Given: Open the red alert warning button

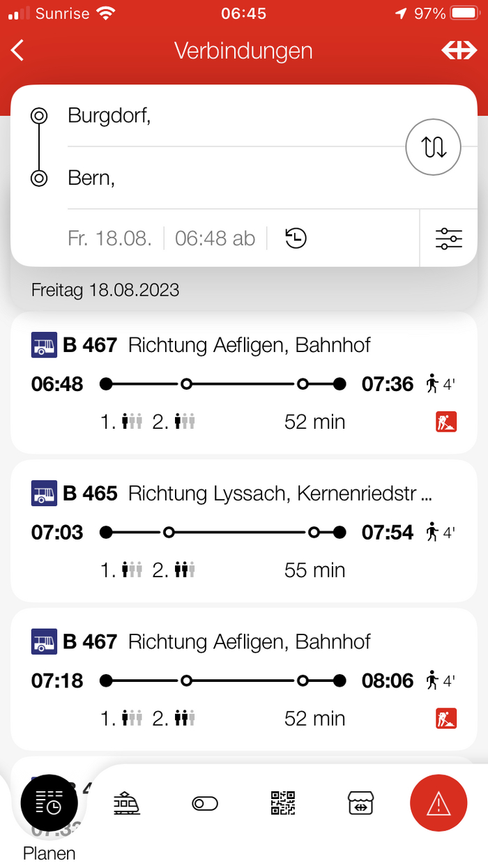Looking at the screenshot, I should pos(439,804).
